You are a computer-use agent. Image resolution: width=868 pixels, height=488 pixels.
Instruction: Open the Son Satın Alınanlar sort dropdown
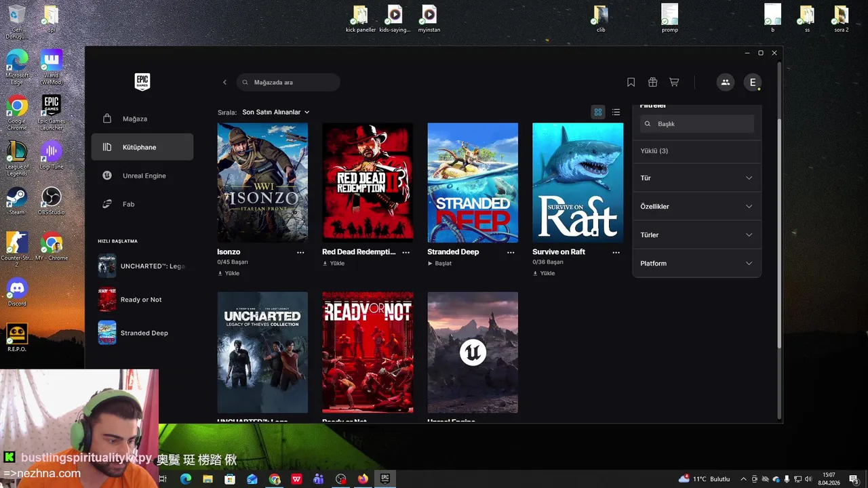[x=276, y=112]
